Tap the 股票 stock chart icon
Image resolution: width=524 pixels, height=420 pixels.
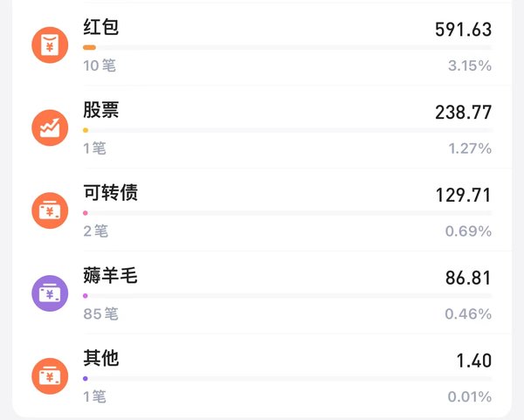click(50, 127)
